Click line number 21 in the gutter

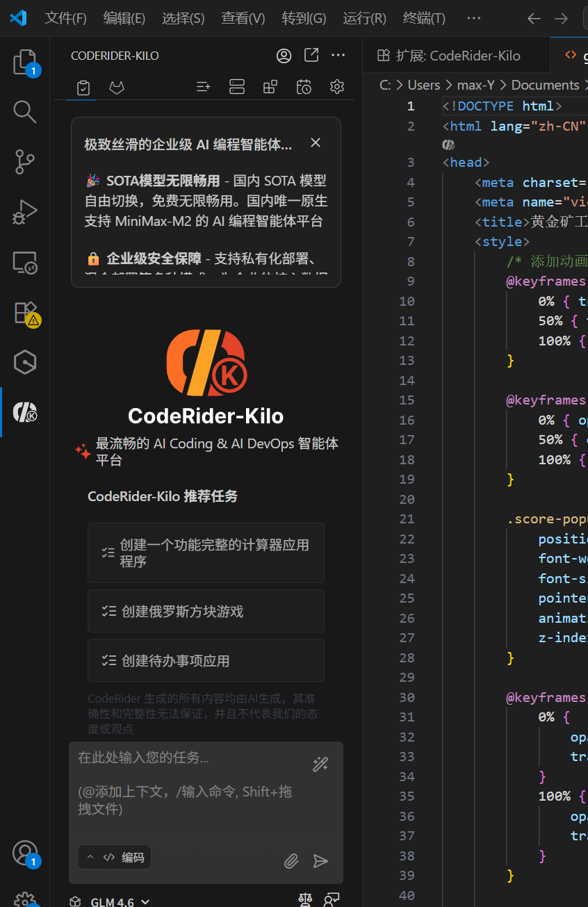[x=407, y=519]
